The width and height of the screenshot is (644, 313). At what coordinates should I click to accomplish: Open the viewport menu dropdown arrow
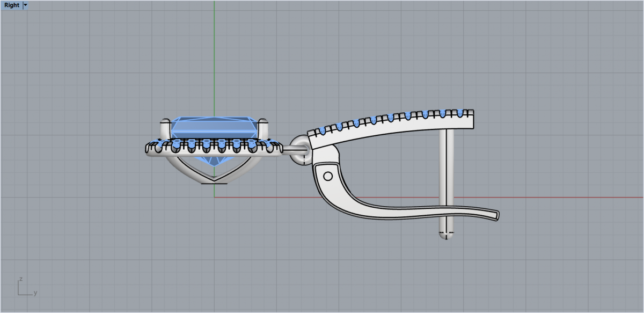coord(26,5)
